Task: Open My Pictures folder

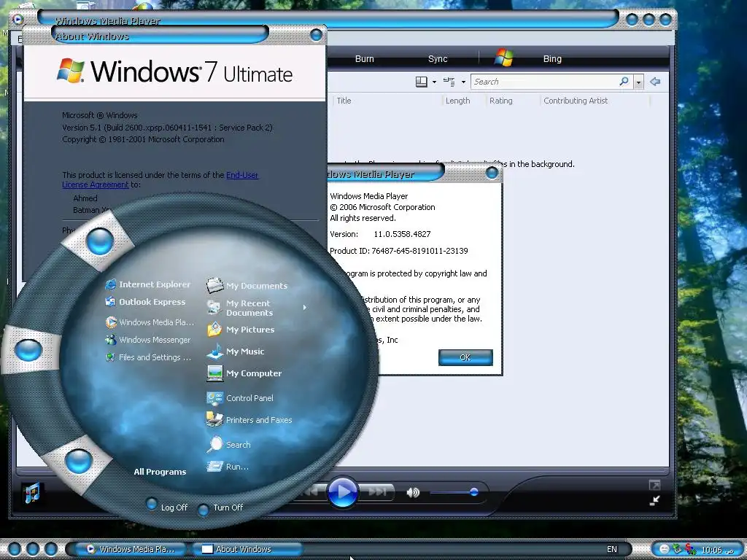Action: click(x=241, y=330)
